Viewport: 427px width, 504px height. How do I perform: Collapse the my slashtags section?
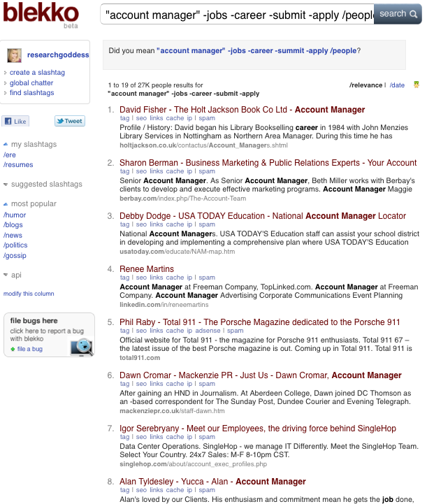point(30,144)
